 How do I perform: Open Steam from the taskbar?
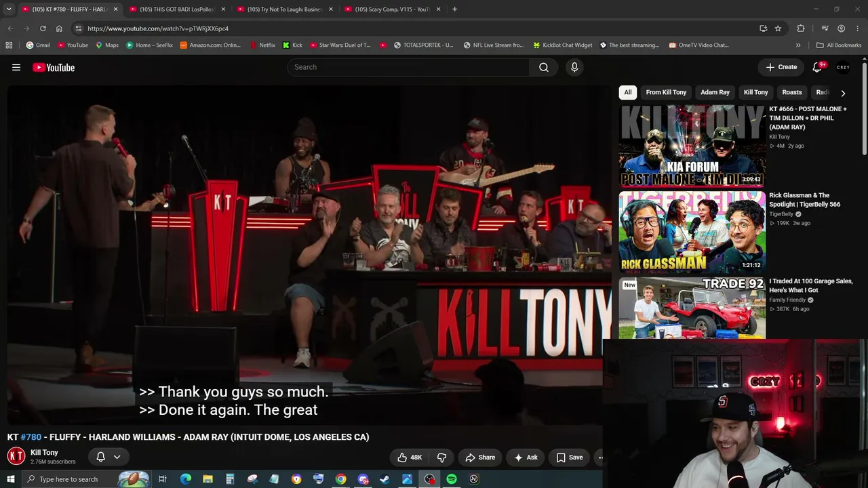[x=384, y=479]
